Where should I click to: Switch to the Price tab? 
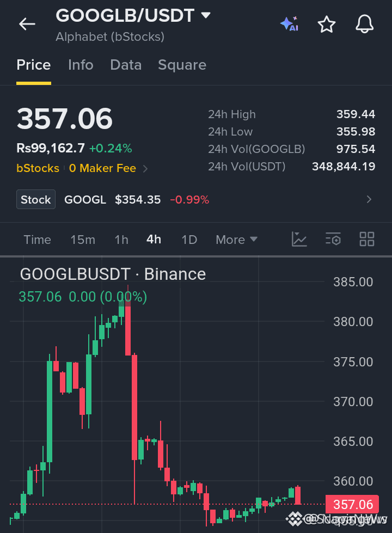pyautogui.click(x=34, y=65)
